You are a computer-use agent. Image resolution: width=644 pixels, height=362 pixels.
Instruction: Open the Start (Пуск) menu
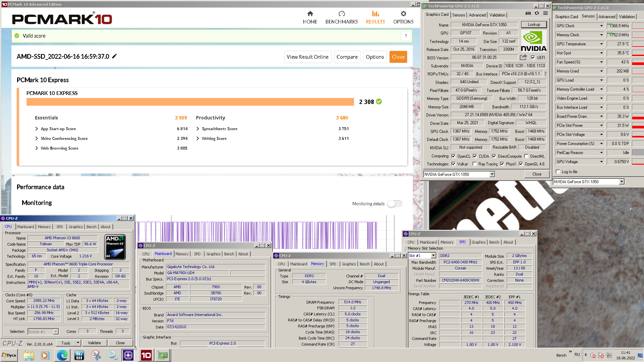click(9, 355)
